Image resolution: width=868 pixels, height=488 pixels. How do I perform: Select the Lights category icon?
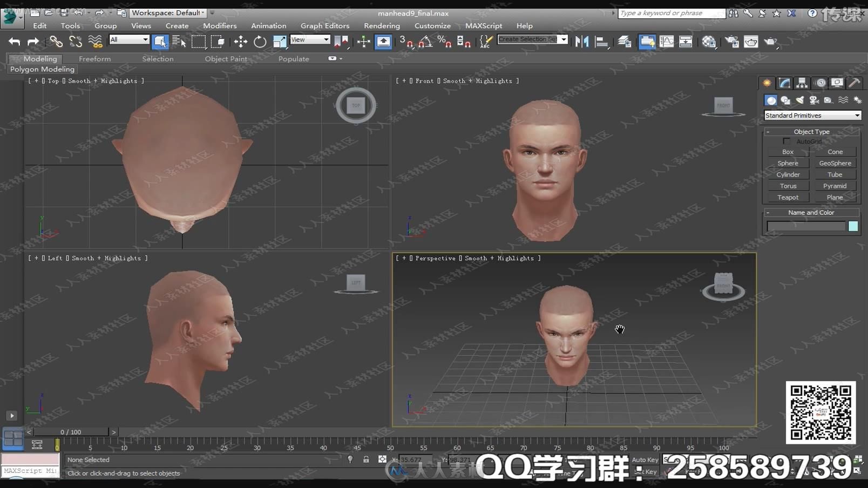[x=799, y=100]
